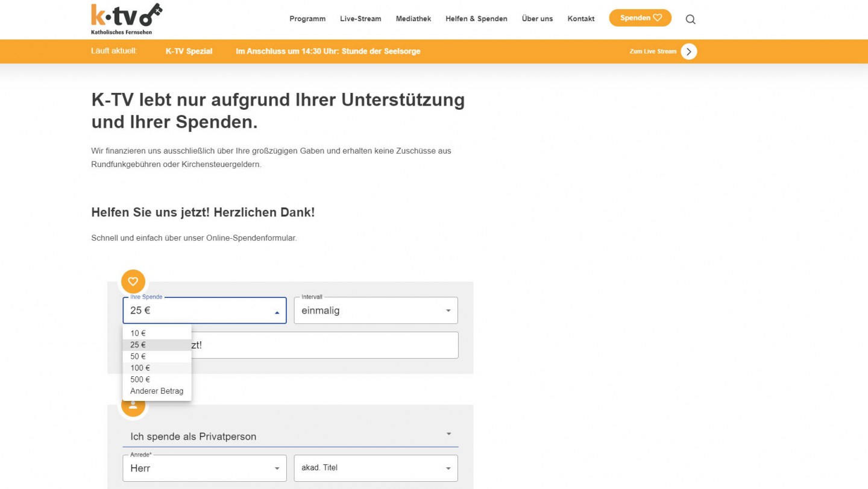Pick 500 € donation amount
The image size is (868, 489).
157,379
